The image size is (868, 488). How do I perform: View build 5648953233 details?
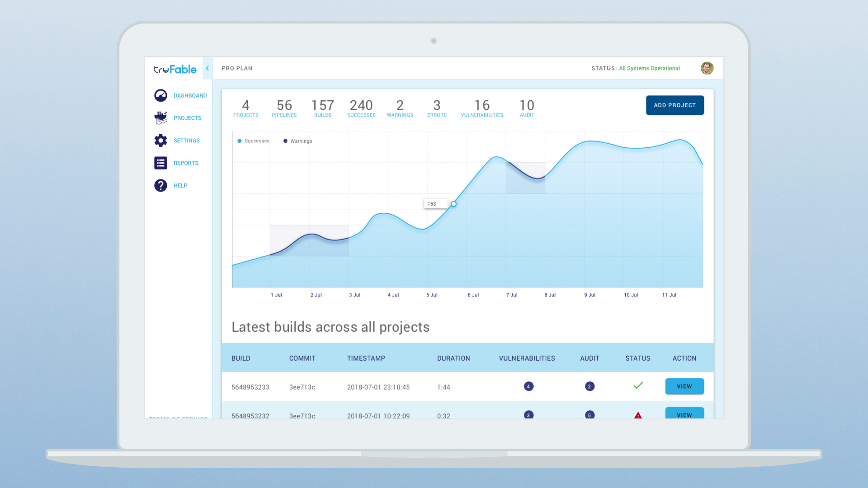tap(684, 386)
